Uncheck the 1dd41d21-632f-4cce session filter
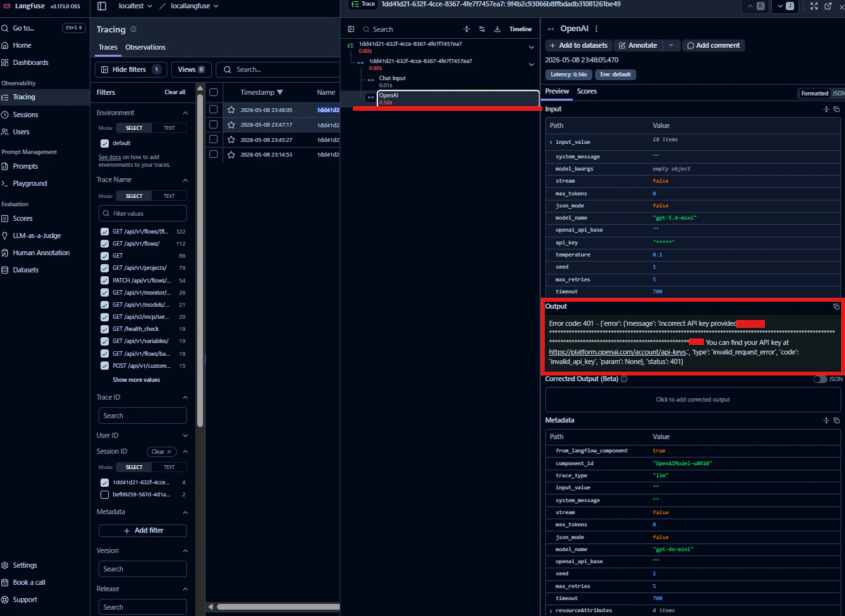This screenshot has height=616, width=845. point(104,482)
